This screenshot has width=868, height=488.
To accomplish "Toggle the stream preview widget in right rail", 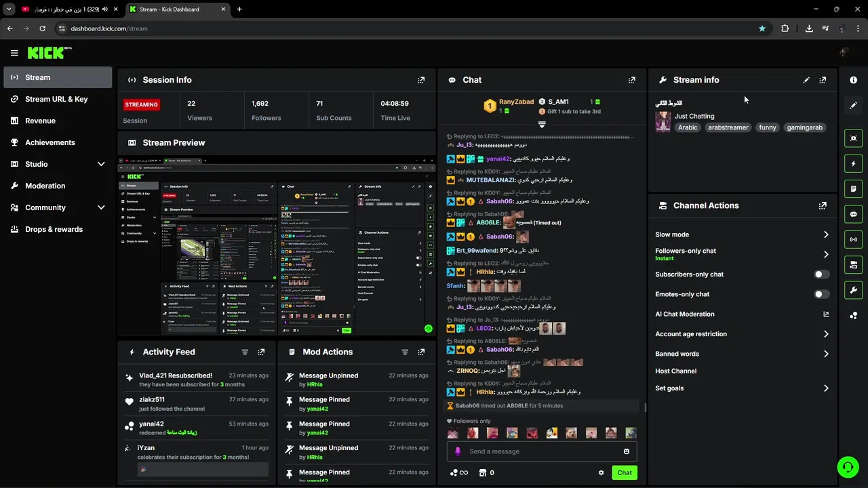I will click(x=853, y=138).
